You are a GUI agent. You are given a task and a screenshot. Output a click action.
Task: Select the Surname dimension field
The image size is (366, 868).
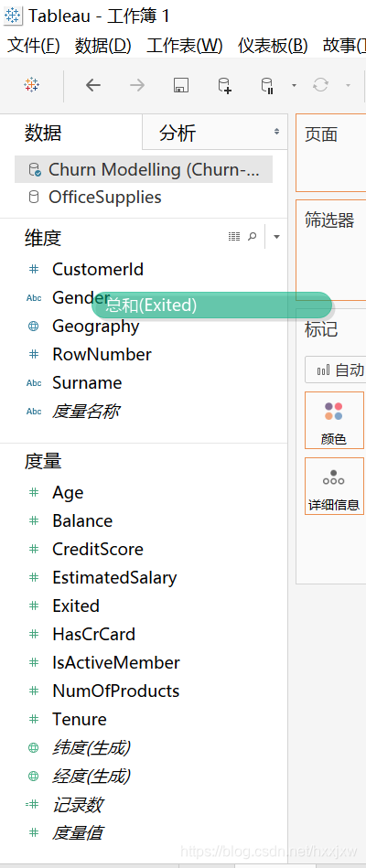pos(87,382)
